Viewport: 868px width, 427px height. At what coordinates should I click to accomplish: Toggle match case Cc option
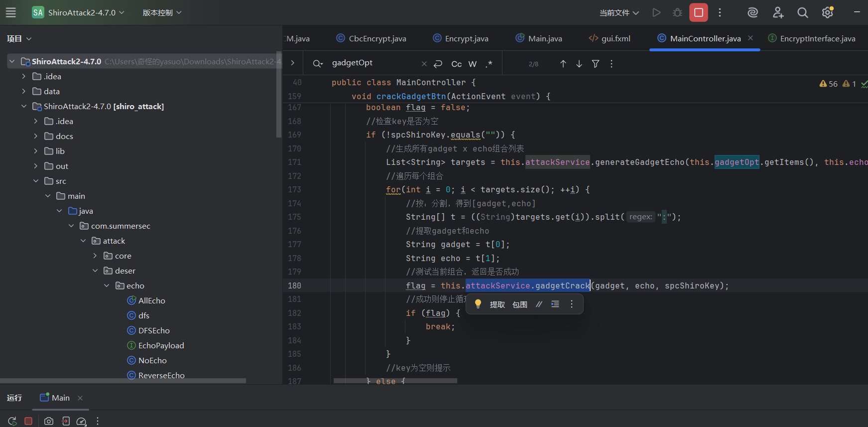456,64
